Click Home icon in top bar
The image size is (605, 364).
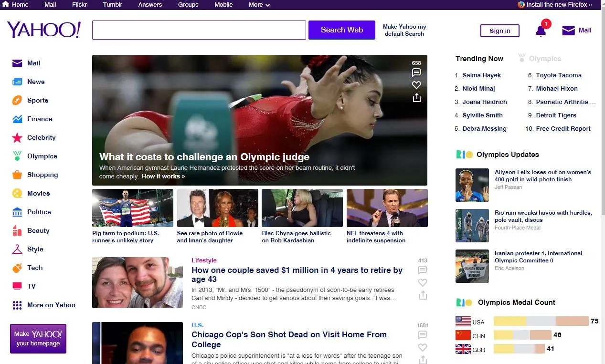6,4
